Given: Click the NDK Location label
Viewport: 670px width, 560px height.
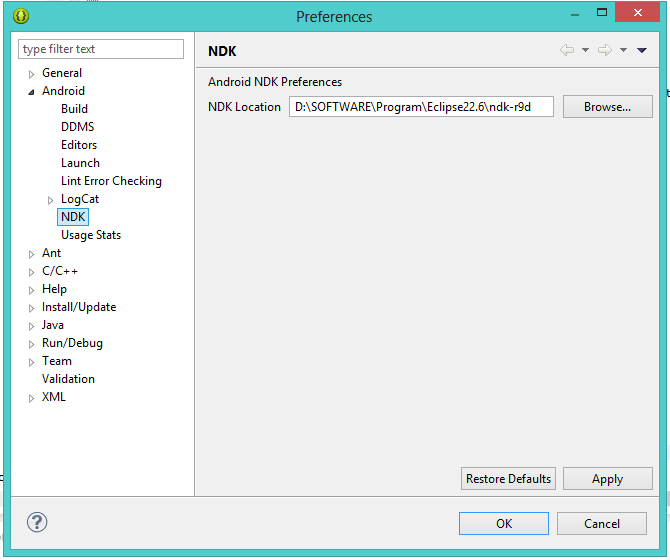Looking at the screenshot, I should click(244, 107).
